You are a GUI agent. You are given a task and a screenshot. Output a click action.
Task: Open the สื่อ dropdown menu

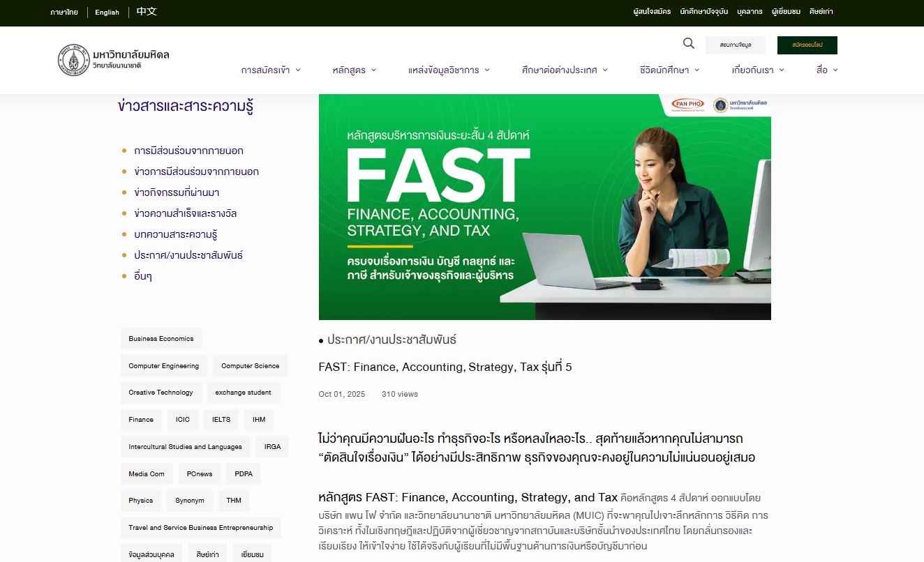[827, 70]
